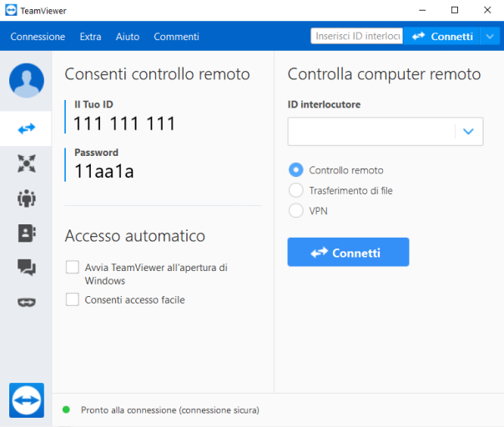Open the Chat sidebar icon
Image resolution: width=504 pixels, height=427 pixels.
tap(26, 268)
